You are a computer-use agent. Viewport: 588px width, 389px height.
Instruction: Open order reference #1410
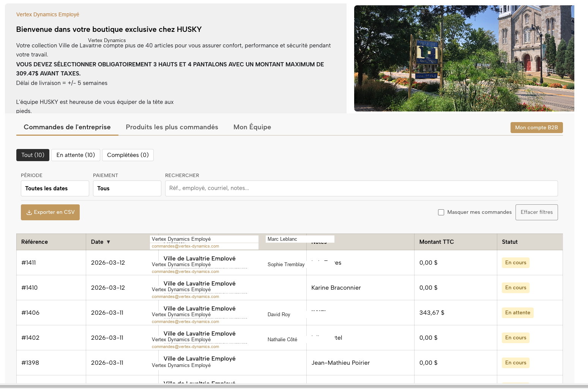(29, 288)
